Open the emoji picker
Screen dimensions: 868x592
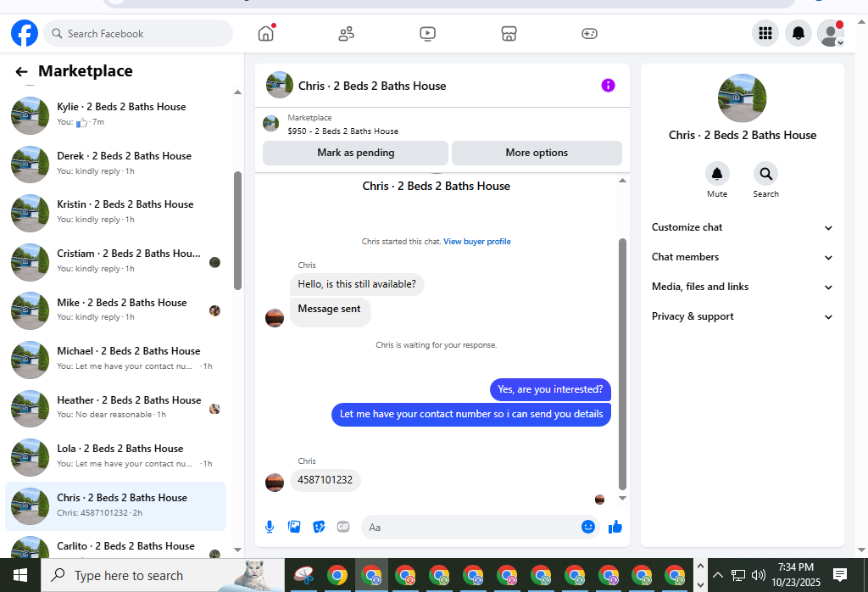pos(588,527)
